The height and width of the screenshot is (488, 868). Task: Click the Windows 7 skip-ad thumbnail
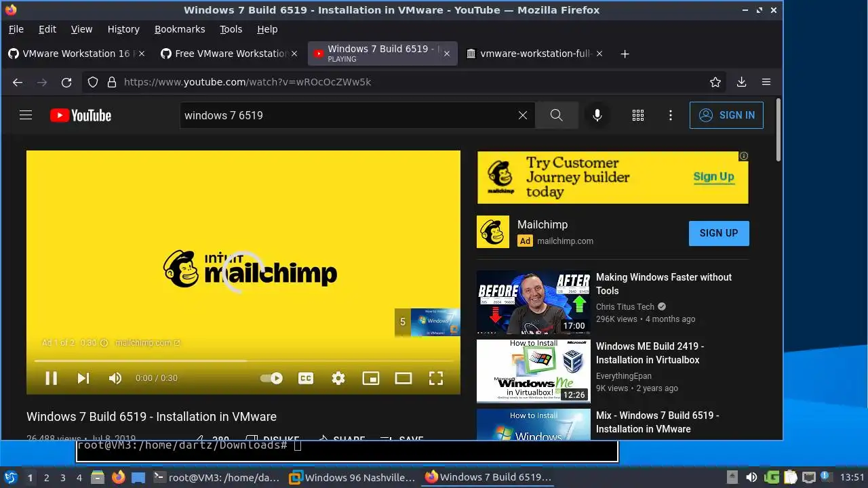427,323
